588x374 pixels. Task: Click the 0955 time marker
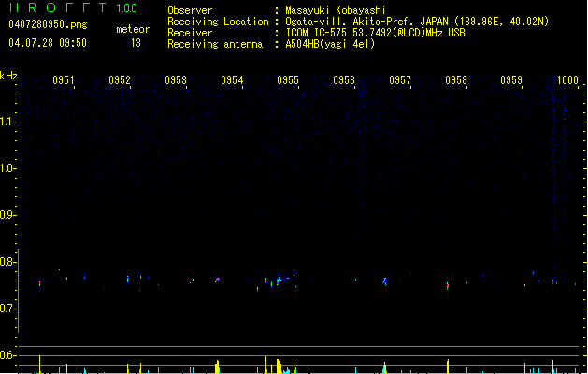(288, 80)
